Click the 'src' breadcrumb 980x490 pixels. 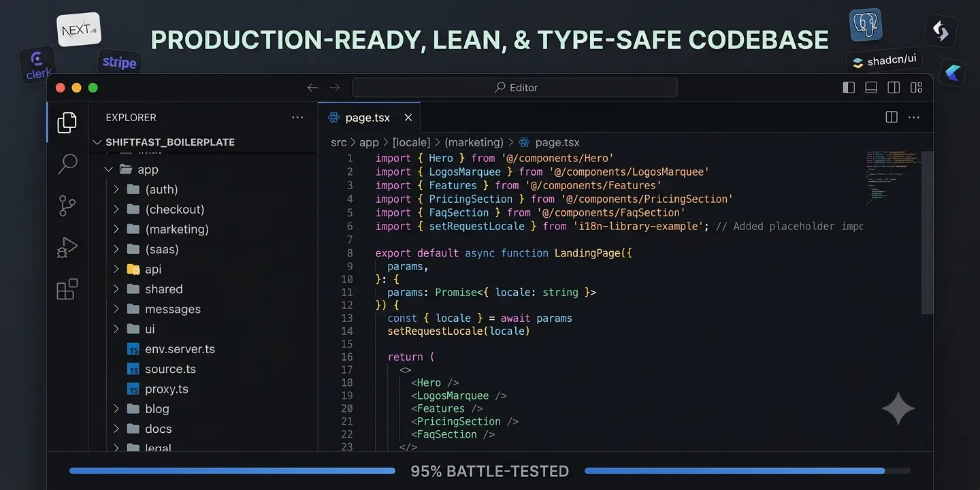coord(338,142)
